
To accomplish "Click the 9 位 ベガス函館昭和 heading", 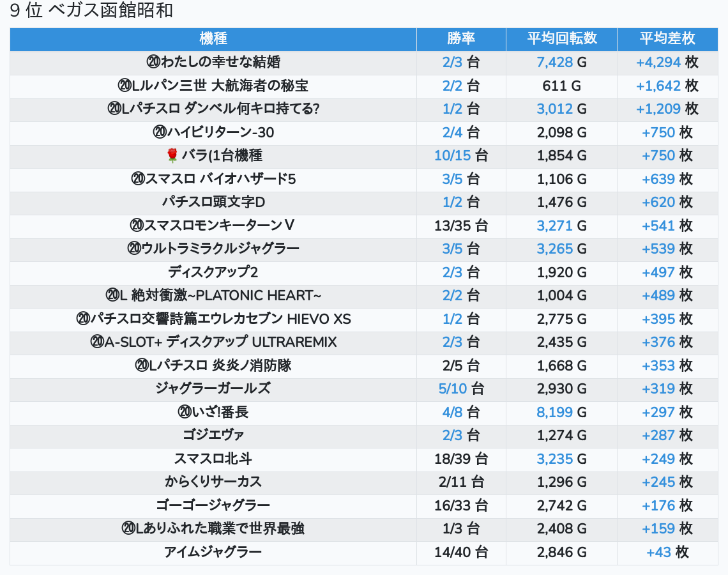I will point(91,11).
